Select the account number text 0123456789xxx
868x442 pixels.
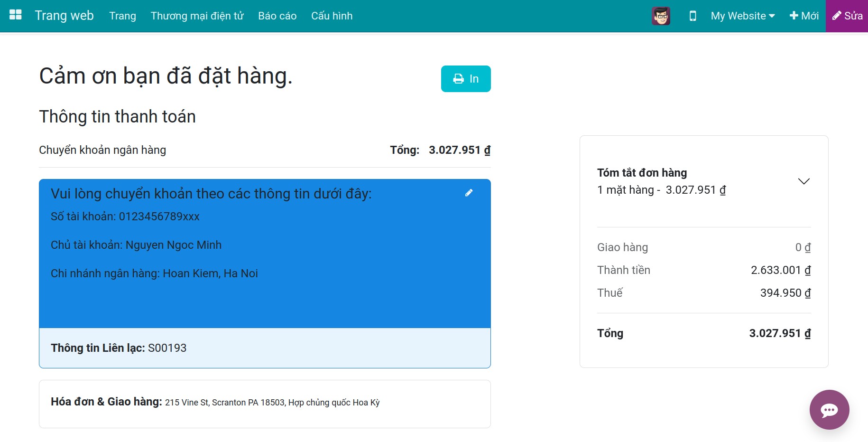tap(159, 216)
